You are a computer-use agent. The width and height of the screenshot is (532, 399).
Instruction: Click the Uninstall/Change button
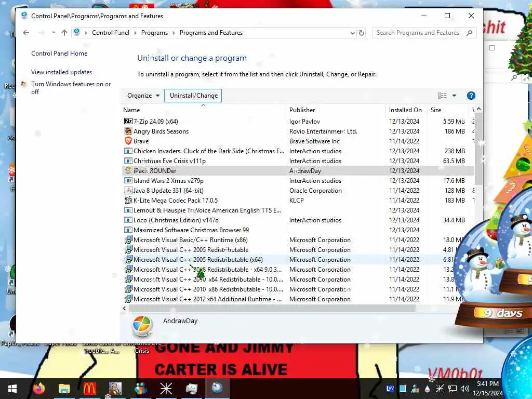(x=193, y=96)
